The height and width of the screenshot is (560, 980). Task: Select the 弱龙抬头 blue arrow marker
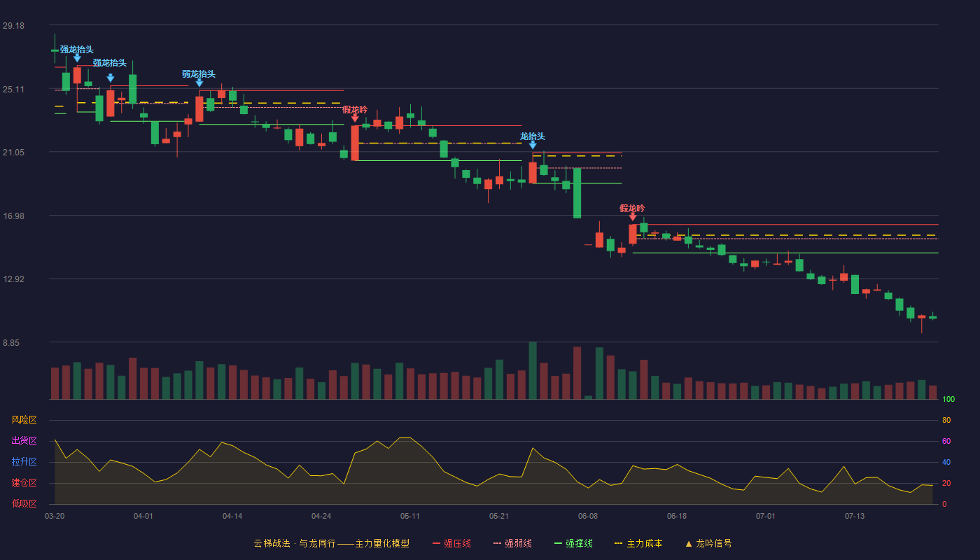[x=199, y=83]
